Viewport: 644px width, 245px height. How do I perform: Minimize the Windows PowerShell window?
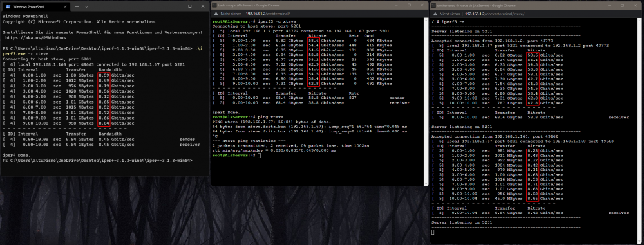tap(177, 6)
